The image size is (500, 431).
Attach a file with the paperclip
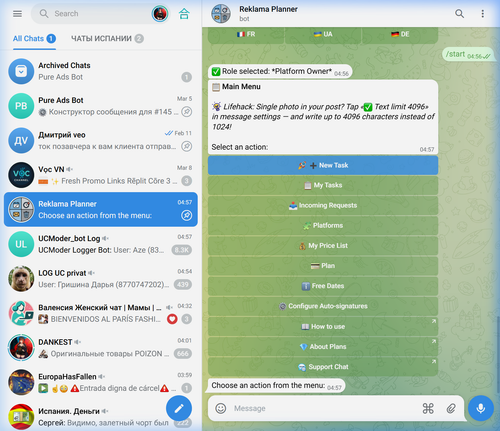451,408
